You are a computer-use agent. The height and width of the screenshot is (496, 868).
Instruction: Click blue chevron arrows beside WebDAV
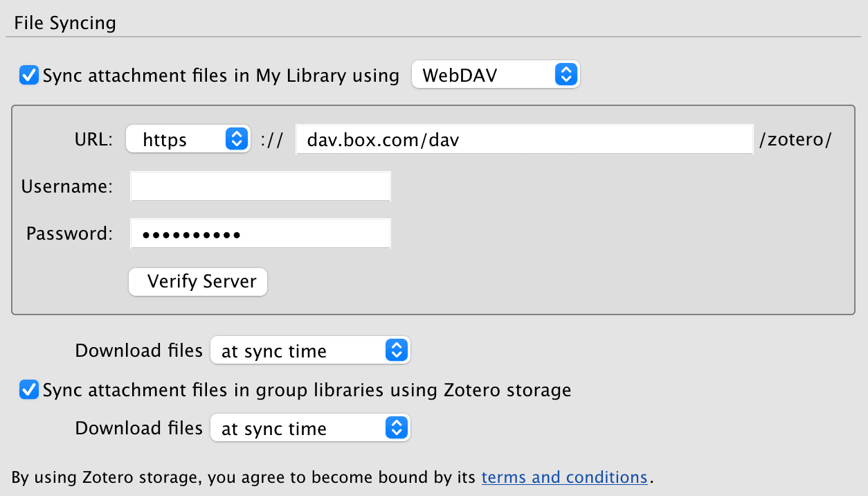point(566,75)
